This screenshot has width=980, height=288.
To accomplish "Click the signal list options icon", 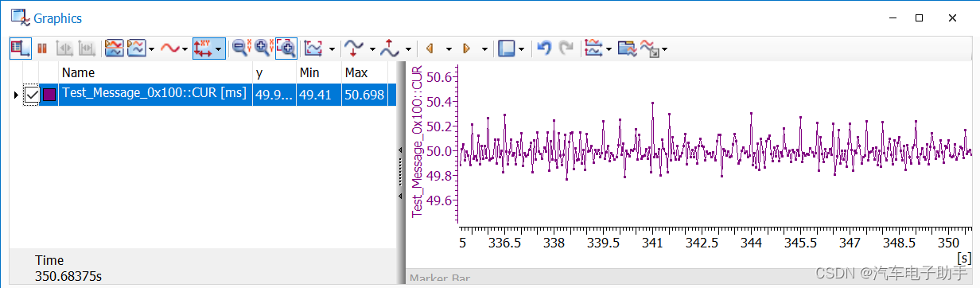I will [x=593, y=49].
